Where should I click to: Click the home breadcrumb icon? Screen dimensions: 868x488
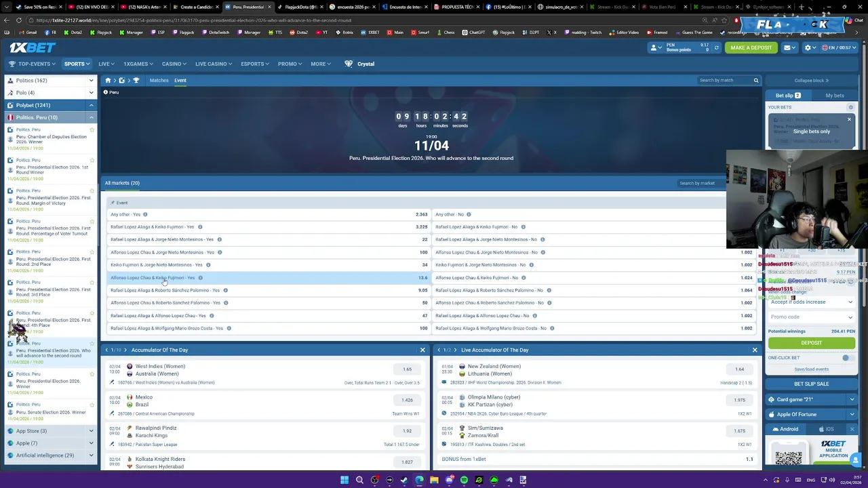click(x=108, y=80)
